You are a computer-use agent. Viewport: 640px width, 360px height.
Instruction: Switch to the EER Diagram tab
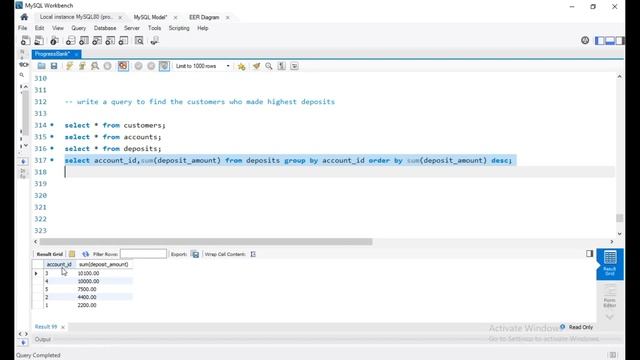(204, 17)
